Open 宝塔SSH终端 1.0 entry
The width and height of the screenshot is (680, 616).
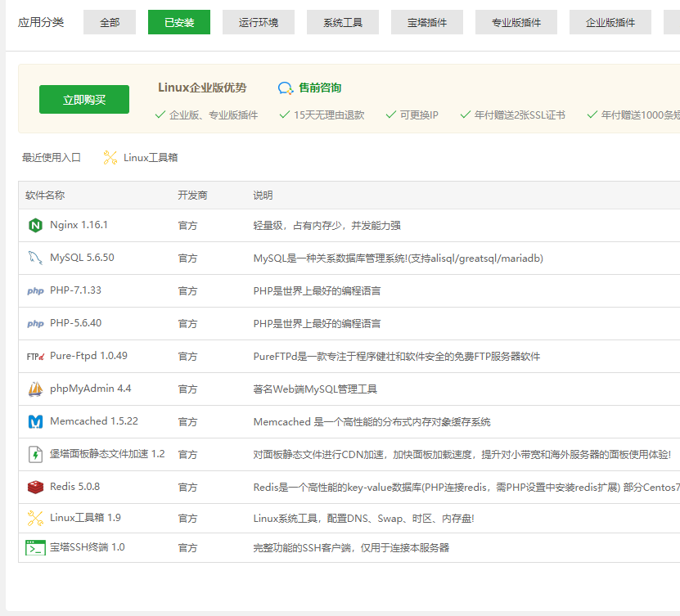(88, 547)
